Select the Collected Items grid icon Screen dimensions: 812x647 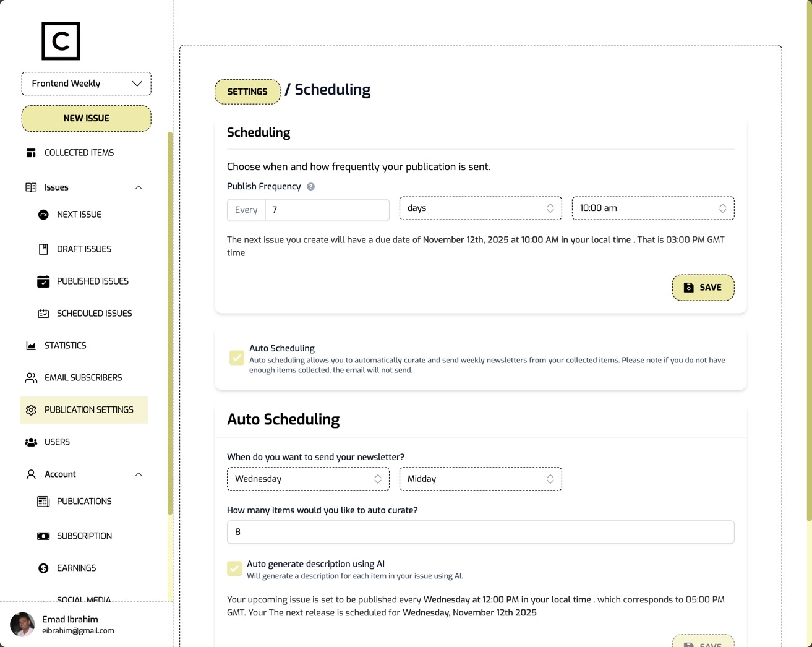tap(31, 152)
